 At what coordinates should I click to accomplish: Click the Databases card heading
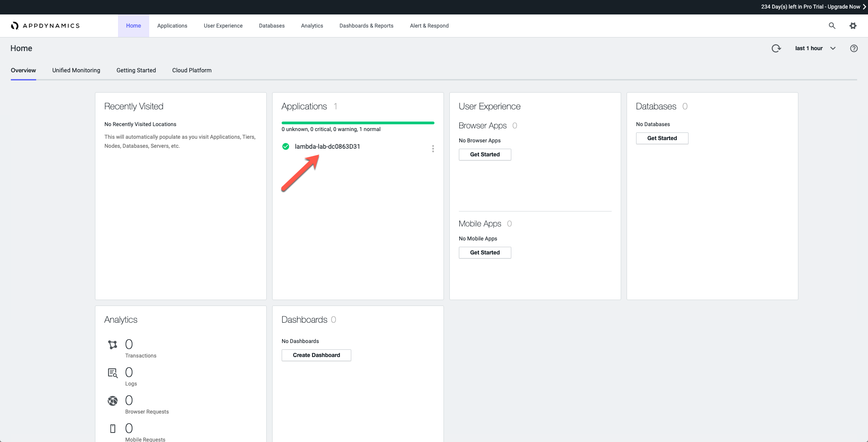click(656, 106)
